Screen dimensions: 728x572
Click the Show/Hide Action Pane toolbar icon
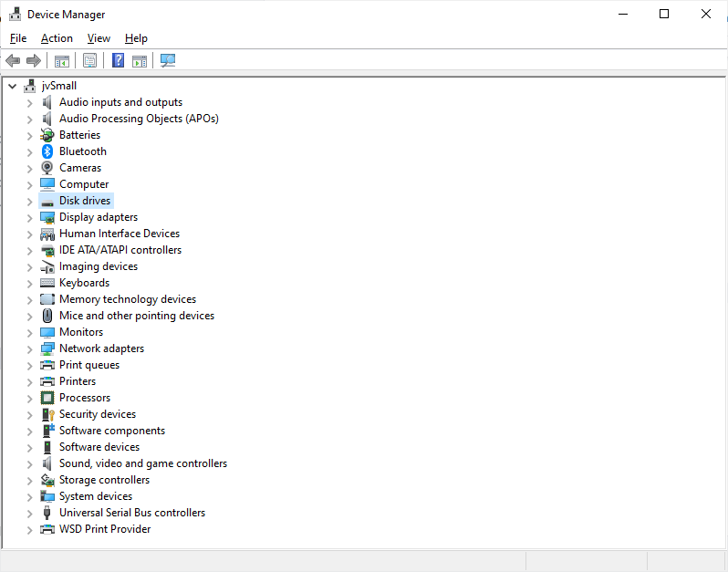140,61
